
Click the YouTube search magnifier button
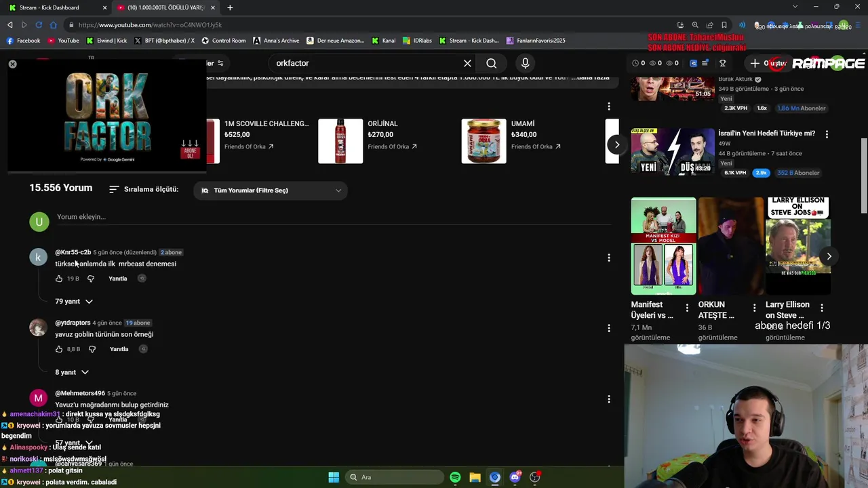click(492, 63)
